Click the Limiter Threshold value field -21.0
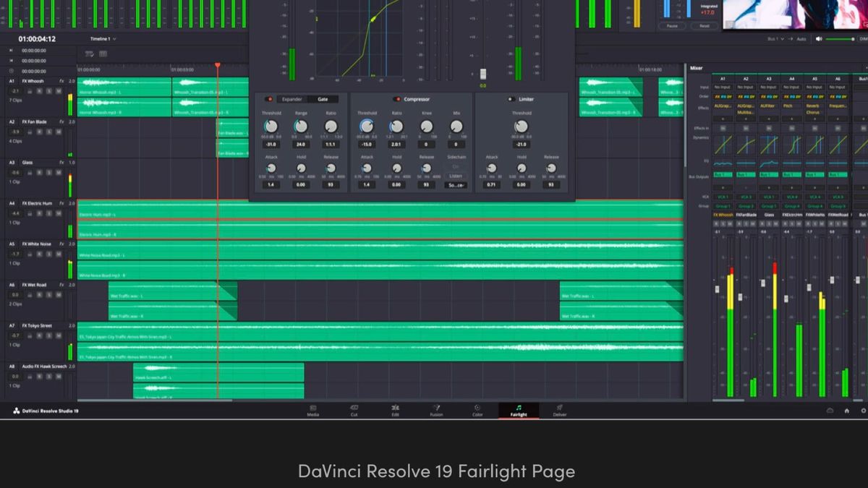 pyautogui.click(x=521, y=145)
